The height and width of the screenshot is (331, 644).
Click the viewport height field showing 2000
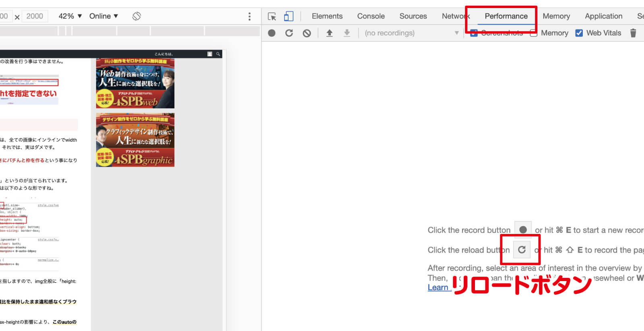[x=35, y=16]
